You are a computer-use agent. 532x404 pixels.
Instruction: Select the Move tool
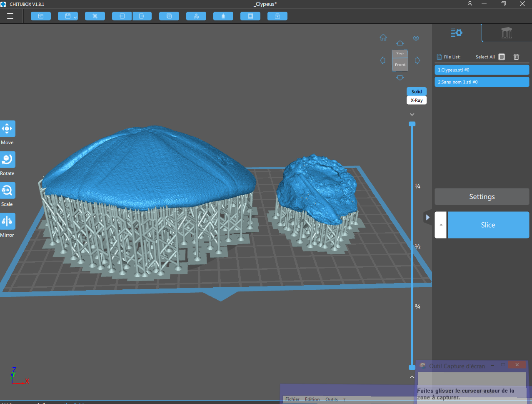tap(7, 129)
